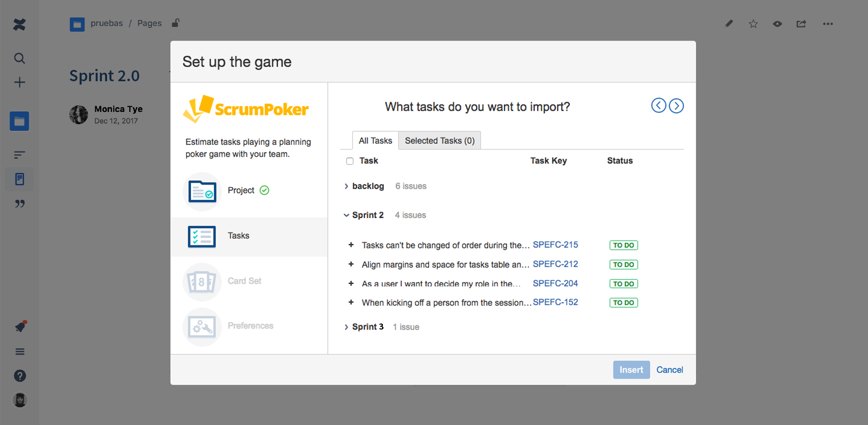This screenshot has width=868, height=425.
Task: Open the more actions ellipsis menu
Action: (828, 24)
